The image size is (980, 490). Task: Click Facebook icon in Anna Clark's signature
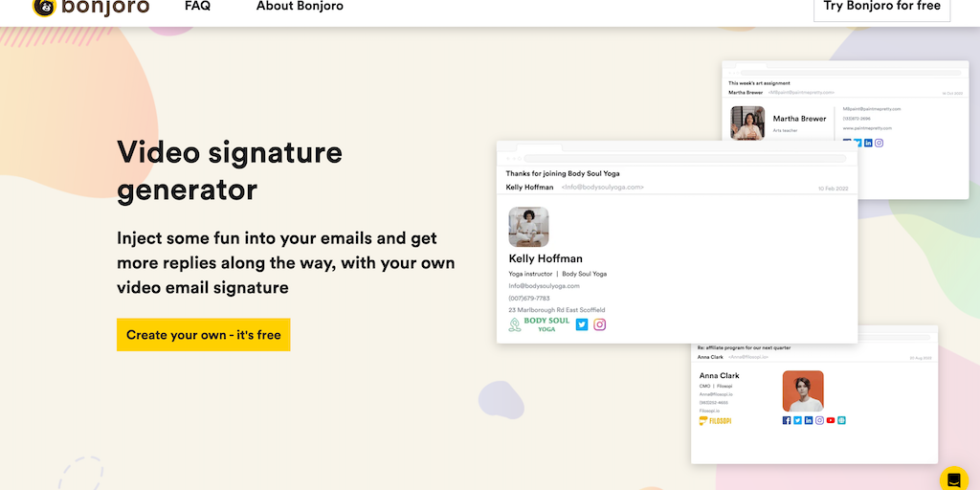787,420
